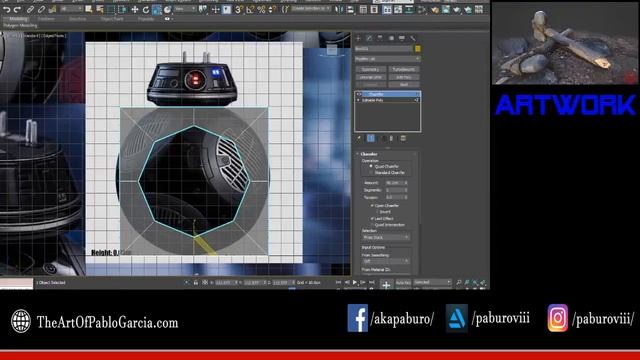Viewport: 640px width, 360px height.
Task: Open the Polygon Modeling panel label
Action: (20, 25)
